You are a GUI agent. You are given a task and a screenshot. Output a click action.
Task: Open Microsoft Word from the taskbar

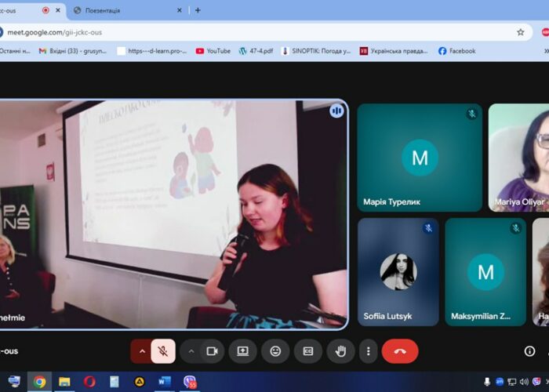164,382
